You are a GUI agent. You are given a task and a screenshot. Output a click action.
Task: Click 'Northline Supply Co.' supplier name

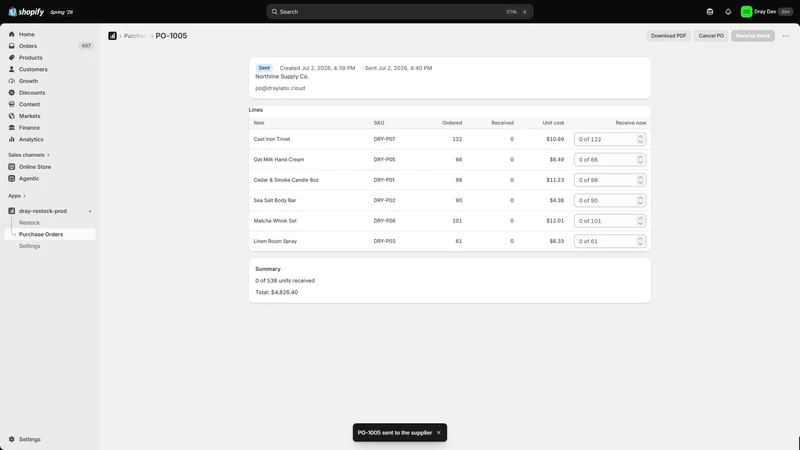[x=282, y=77]
